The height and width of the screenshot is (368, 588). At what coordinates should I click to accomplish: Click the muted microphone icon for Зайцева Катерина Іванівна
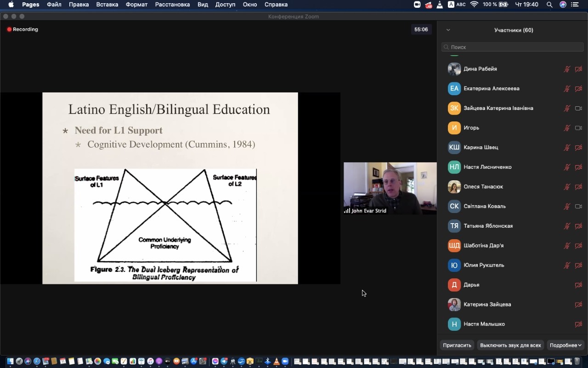(567, 109)
